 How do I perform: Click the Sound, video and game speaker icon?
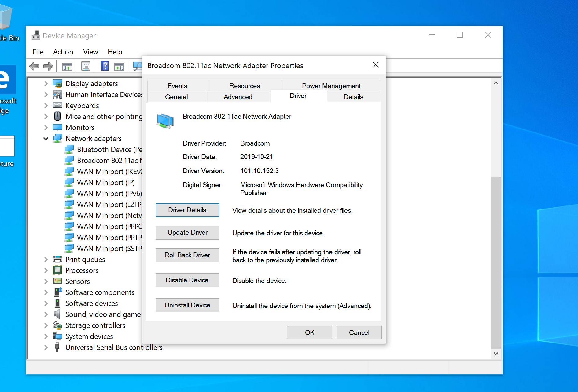[x=57, y=314]
